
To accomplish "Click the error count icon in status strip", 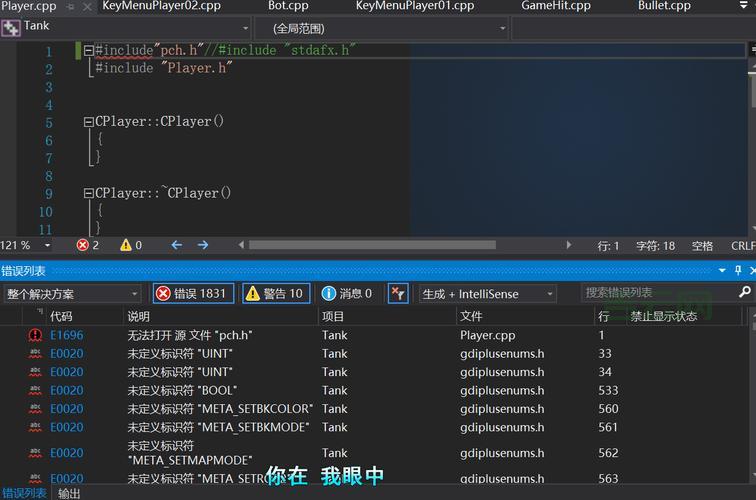I will 83,245.
